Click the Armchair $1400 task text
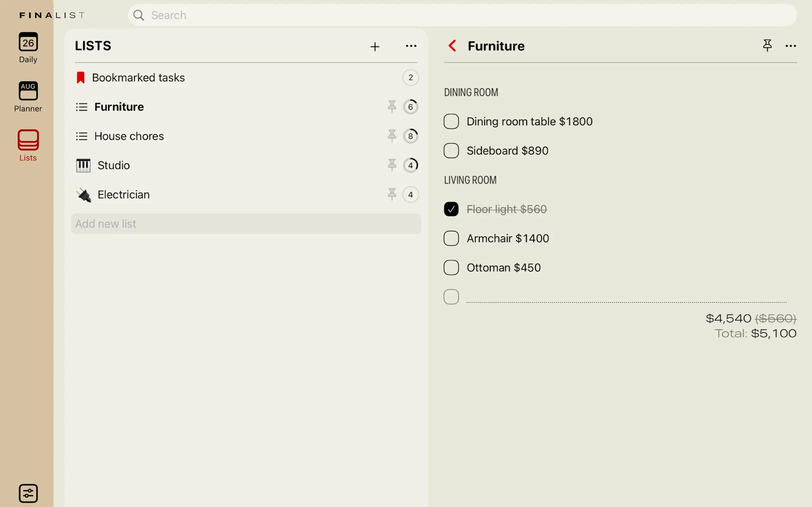 pyautogui.click(x=508, y=238)
